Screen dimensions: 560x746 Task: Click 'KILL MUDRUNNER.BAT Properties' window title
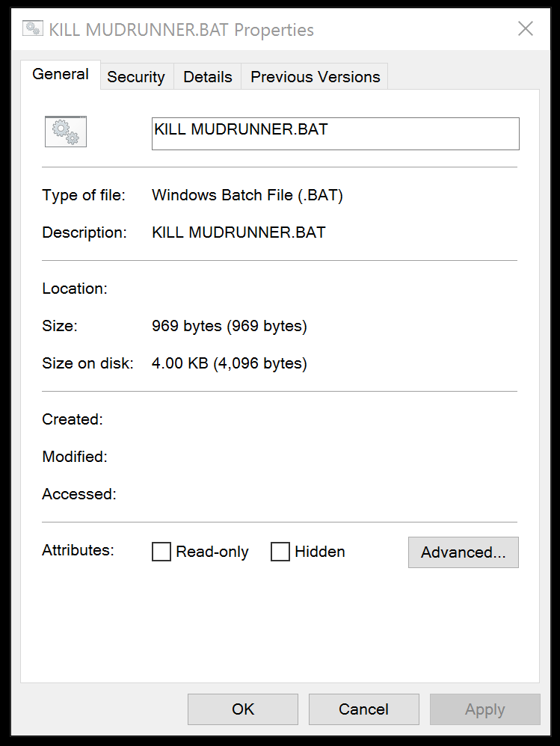point(181,30)
